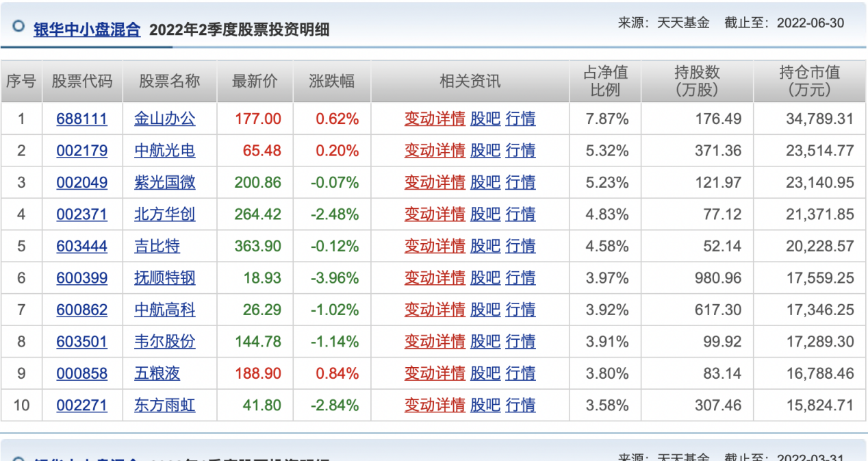Open stock code 688111 link
868x461 pixels.
point(81,119)
